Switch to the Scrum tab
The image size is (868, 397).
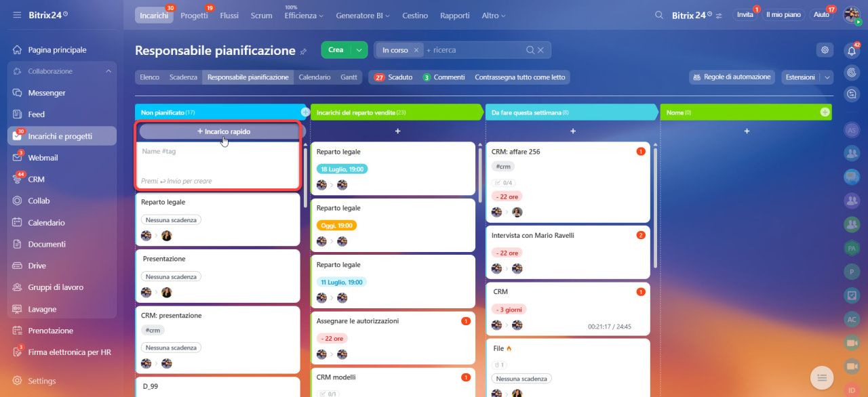(x=261, y=15)
